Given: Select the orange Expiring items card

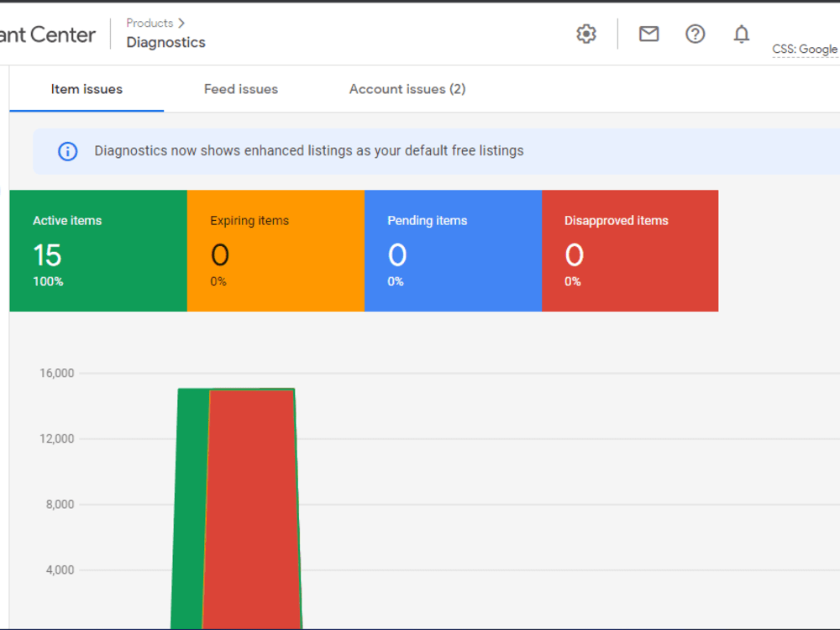Looking at the screenshot, I should point(276,250).
